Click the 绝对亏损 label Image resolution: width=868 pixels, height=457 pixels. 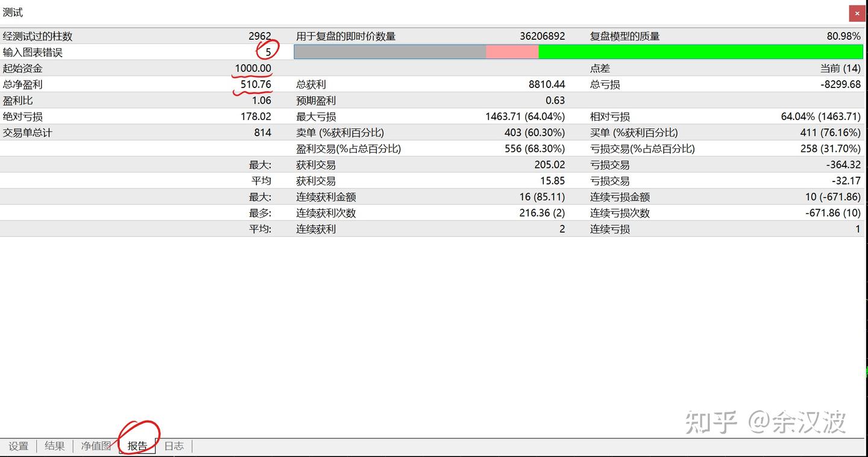(x=22, y=117)
